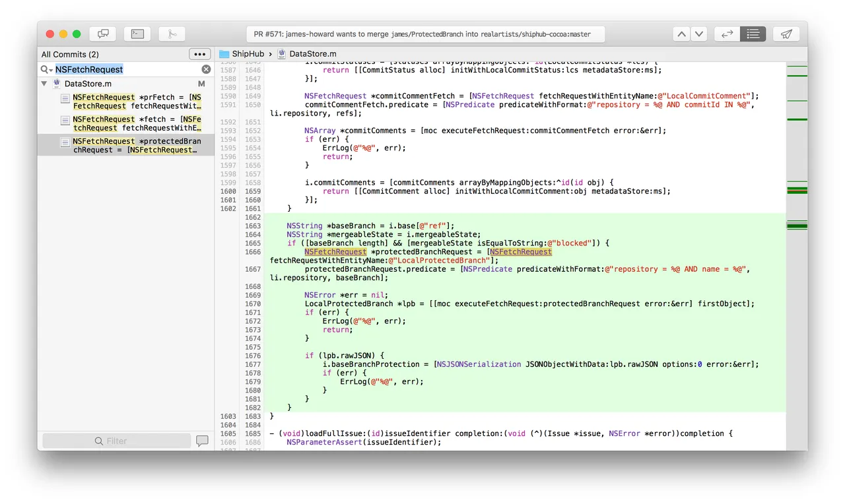Click the ShipHub folder in the path bar
The height and width of the screenshot is (504, 845).
242,53
